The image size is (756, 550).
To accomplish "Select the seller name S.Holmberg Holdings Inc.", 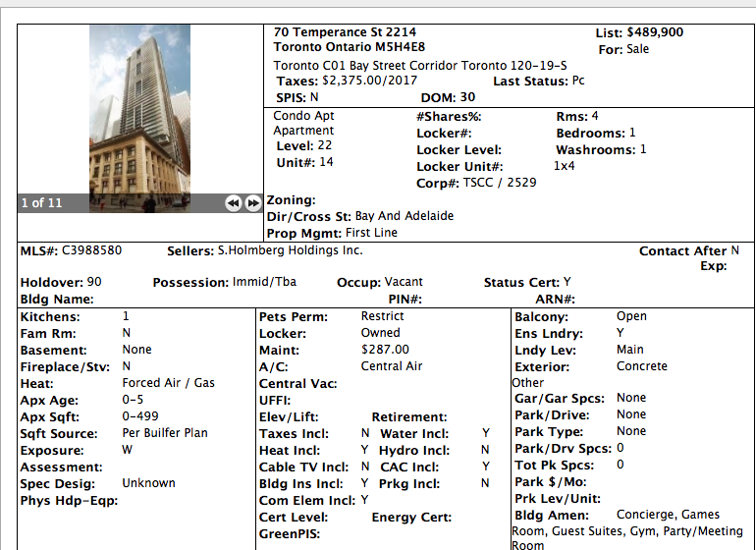I will pos(290,250).
